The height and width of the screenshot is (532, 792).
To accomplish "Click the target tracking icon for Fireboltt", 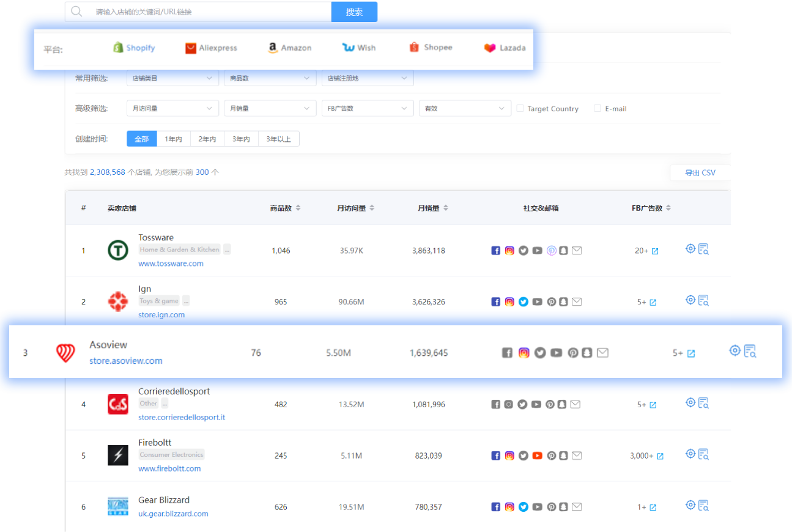I will (x=690, y=454).
